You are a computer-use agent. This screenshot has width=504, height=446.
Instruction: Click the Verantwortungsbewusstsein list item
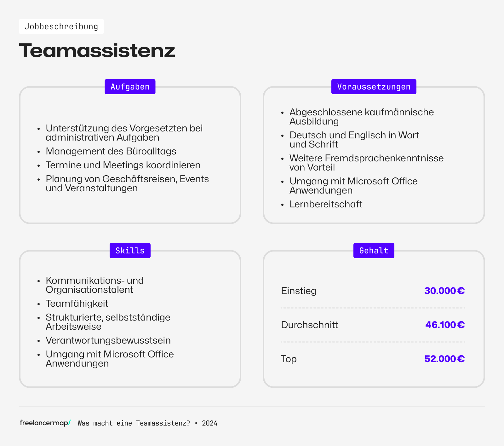coord(108,340)
